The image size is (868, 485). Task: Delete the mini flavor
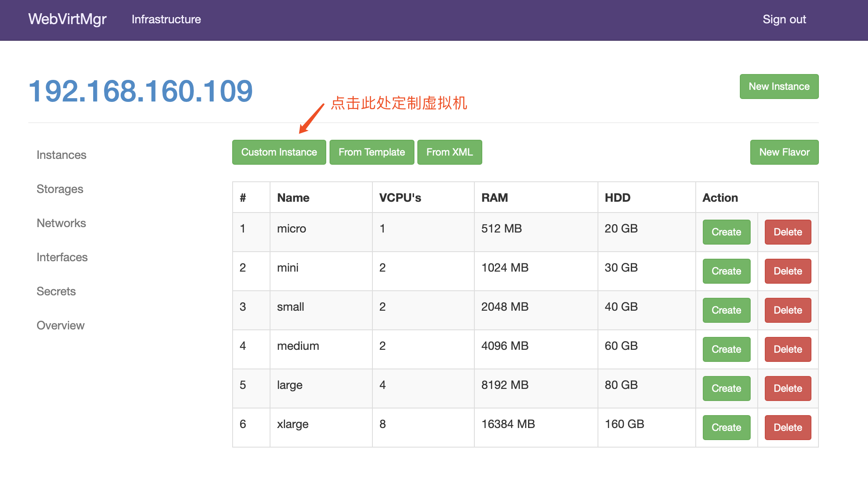[x=787, y=271]
